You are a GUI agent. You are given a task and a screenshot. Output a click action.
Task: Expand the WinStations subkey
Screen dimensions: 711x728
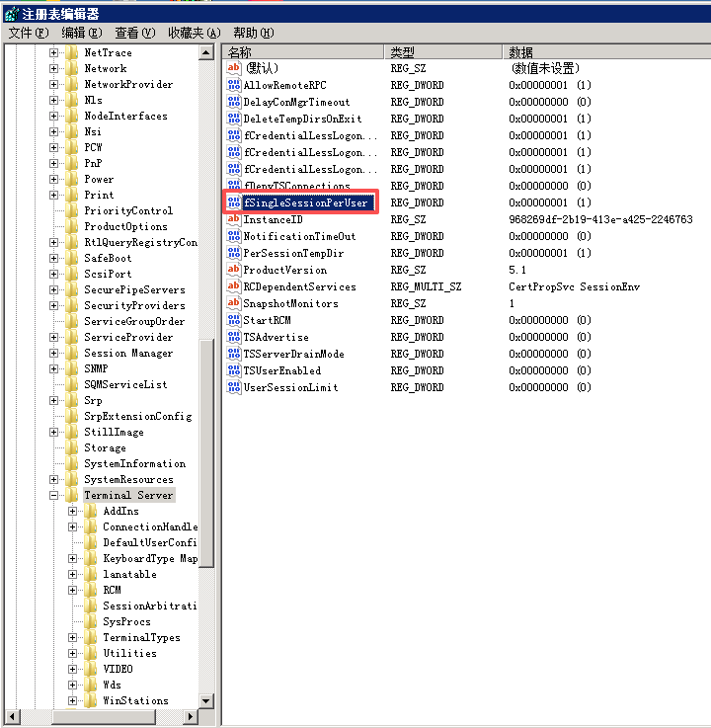(x=73, y=700)
